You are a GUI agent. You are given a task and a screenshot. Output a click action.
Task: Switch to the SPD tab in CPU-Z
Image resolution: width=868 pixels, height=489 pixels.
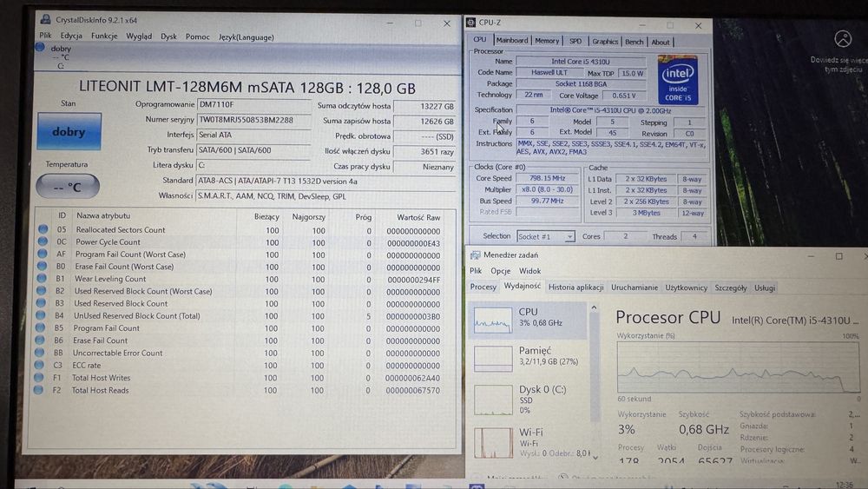tap(575, 41)
